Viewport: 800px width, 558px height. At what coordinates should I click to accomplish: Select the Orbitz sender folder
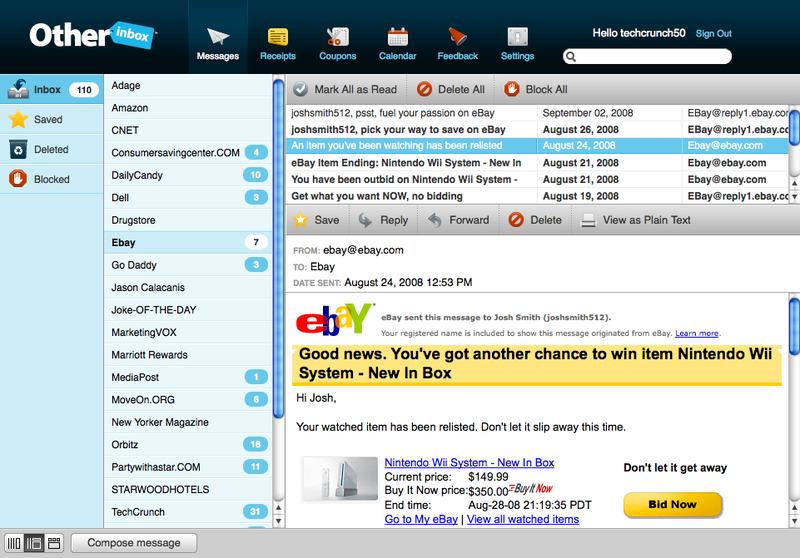(x=188, y=444)
